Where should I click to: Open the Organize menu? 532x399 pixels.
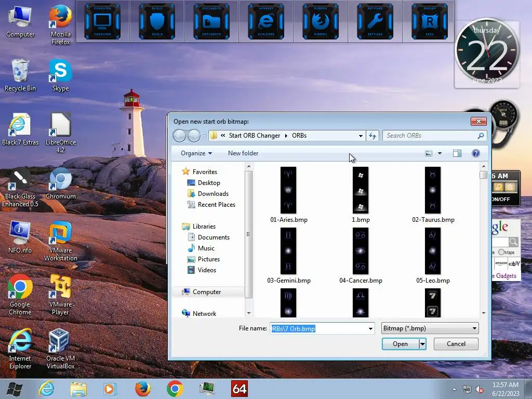[196, 153]
